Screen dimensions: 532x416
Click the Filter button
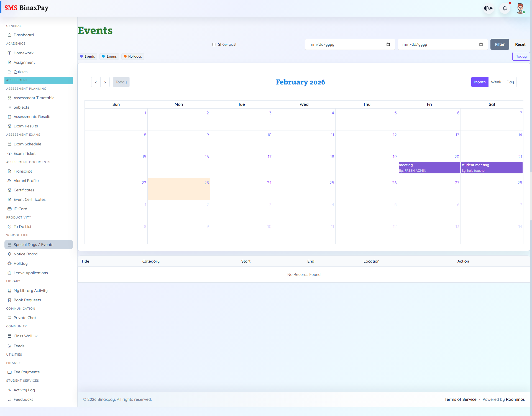(500, 44)
